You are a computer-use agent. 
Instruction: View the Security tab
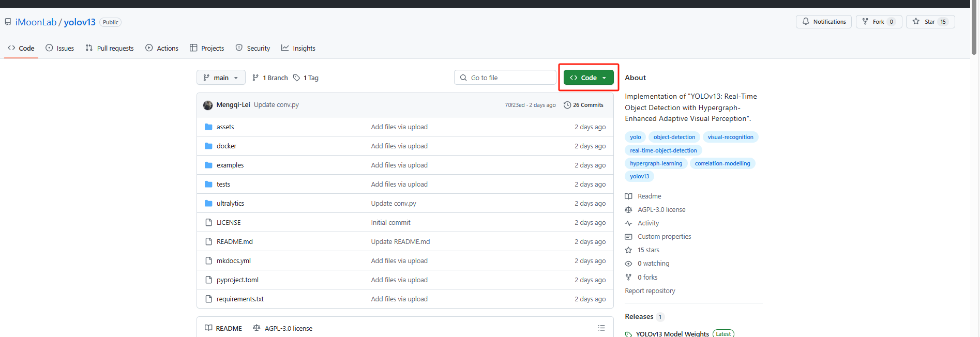pos(253,48)
